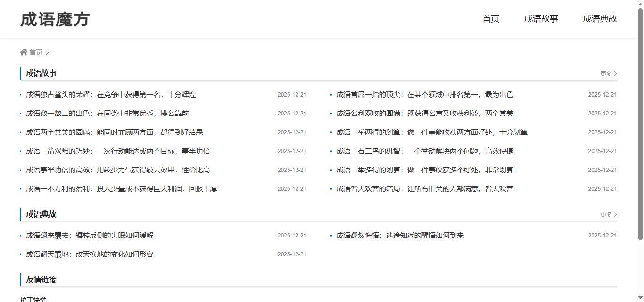Click the 首页 breadcrumb text link
Viewport: 644px width, 302px height.
[36, 52]
